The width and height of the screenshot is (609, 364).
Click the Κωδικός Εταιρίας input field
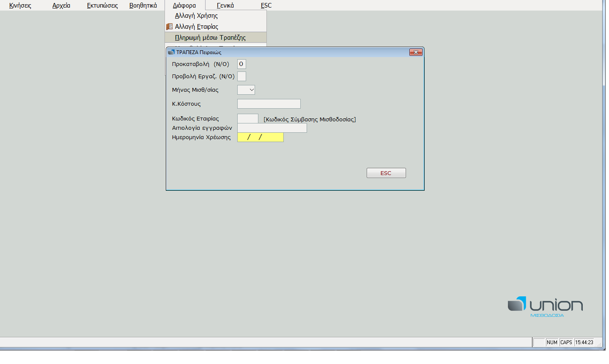tap(247, 119)
